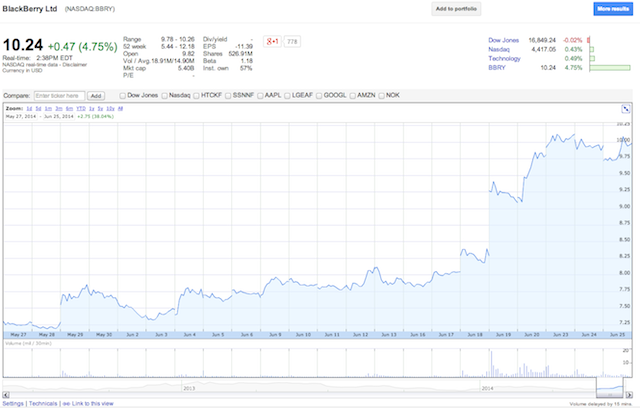Click the Jun 25, 2014 end date field

[x=59, y=116]
